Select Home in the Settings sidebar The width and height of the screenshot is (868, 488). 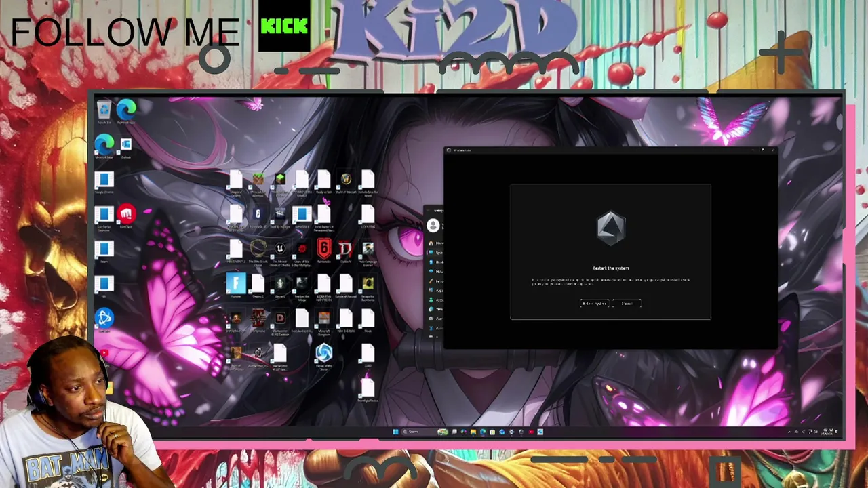coord(435,243)
